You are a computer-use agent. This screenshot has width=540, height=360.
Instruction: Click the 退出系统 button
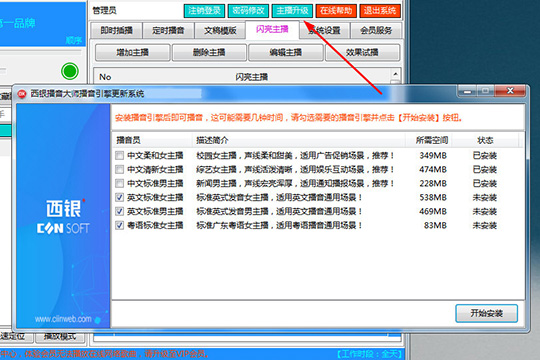point(380,11)
